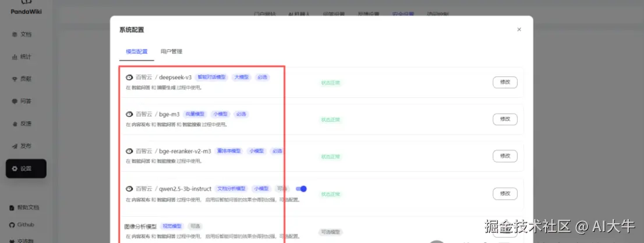Image resolution: width=644 pixels, height=243 pixels.
Task: Click the 系统配置 dialog title
Action: click(x=132, y=30)
